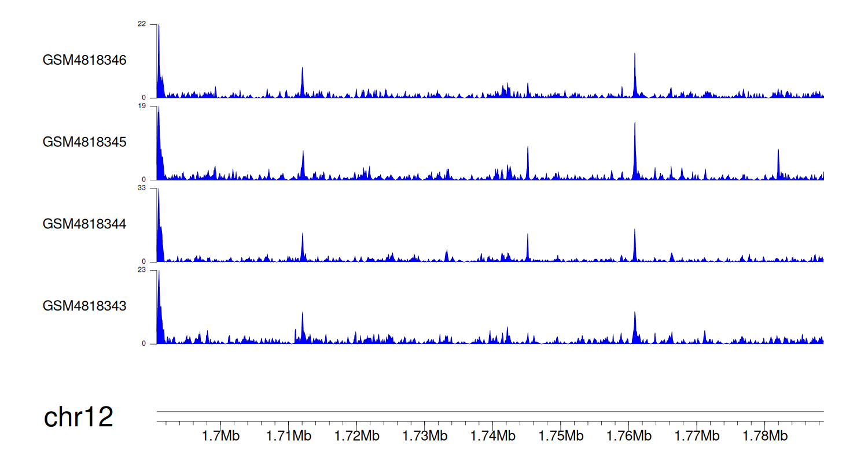Click the y-axis maximum value 19
Screen dimensions: 868x451
[142, 106]
